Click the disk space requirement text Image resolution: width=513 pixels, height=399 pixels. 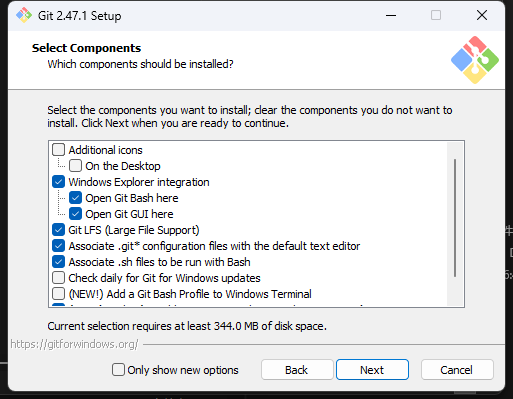(x=187, y=326)
